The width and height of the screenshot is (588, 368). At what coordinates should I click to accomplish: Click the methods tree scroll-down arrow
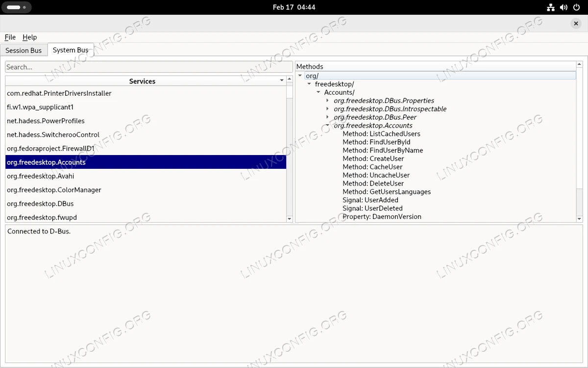[580, 219]
